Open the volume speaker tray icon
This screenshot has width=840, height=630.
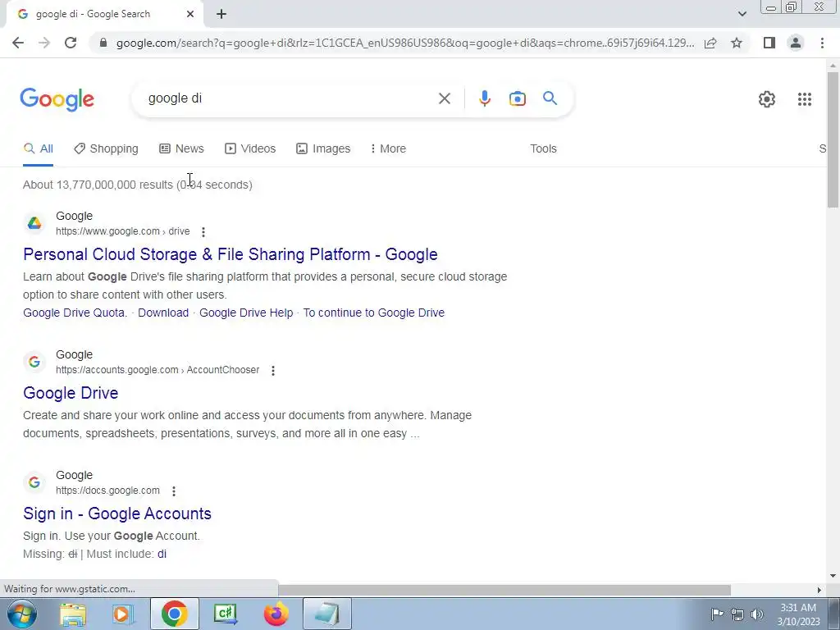tap(757, 614)
